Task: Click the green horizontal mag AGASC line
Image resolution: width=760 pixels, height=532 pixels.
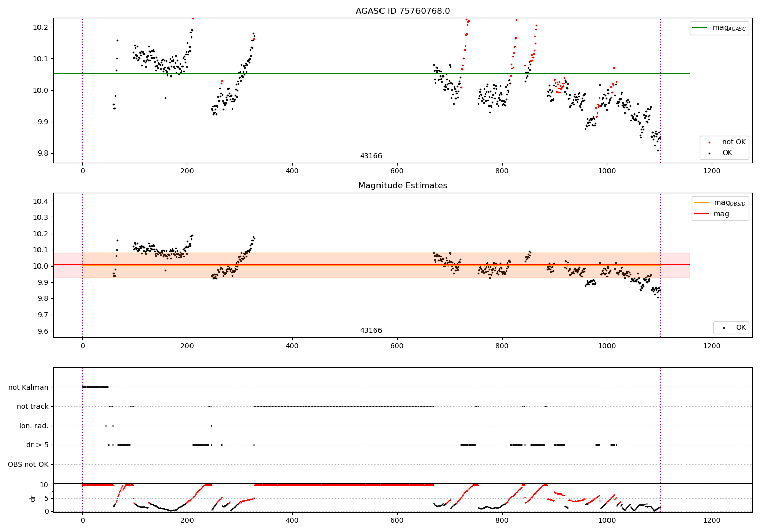Action: coord(371,74)
